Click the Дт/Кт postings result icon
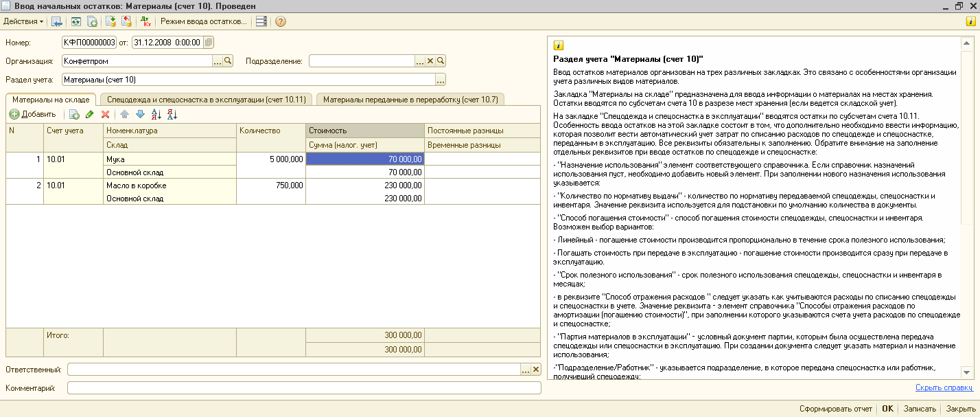980x417 pixels. [x=145, y=21]
